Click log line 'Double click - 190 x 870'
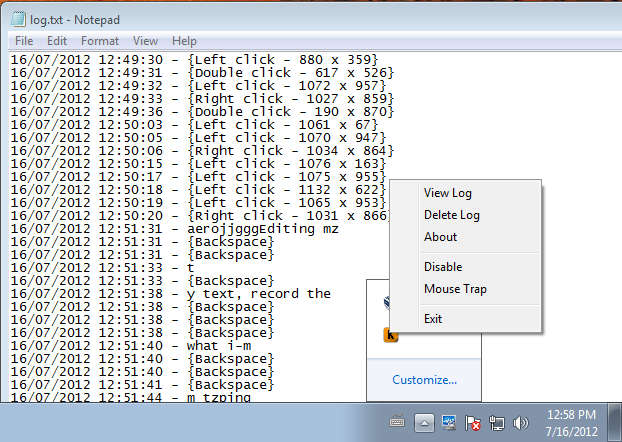This screenshot has height=442, width=622. (x=202, y=112)
